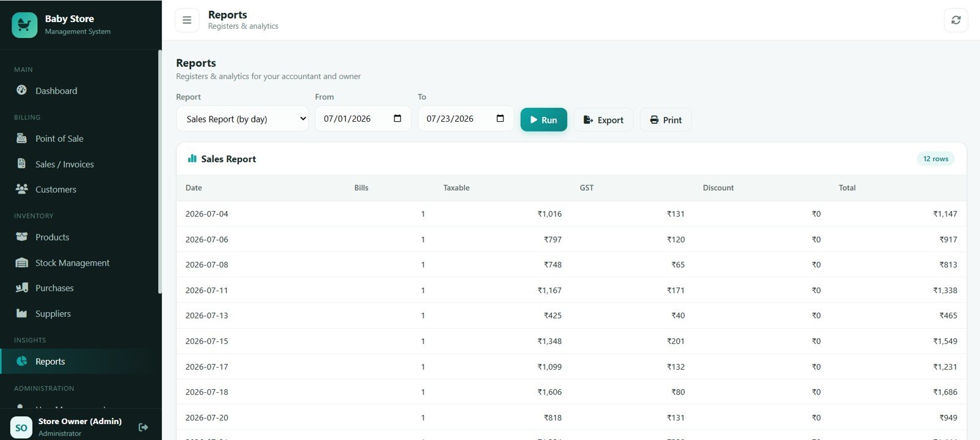Open the Dashboard sidebar icon

tap(21, 90)
